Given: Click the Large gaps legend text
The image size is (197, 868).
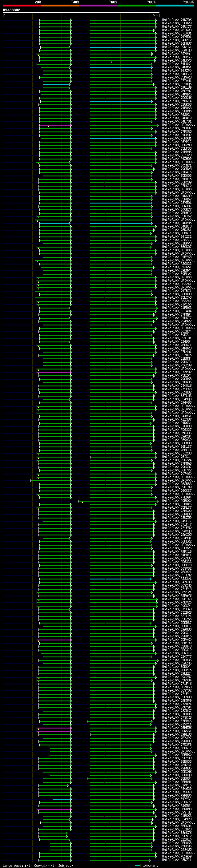Looking at the screenshot, I should (x=13, y=865).
